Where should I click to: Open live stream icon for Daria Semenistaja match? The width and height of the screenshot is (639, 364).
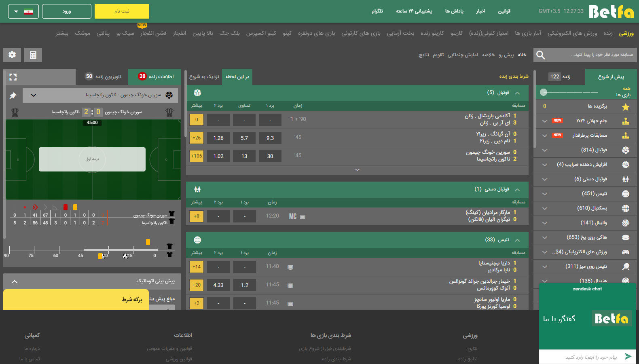coord(290,267)
